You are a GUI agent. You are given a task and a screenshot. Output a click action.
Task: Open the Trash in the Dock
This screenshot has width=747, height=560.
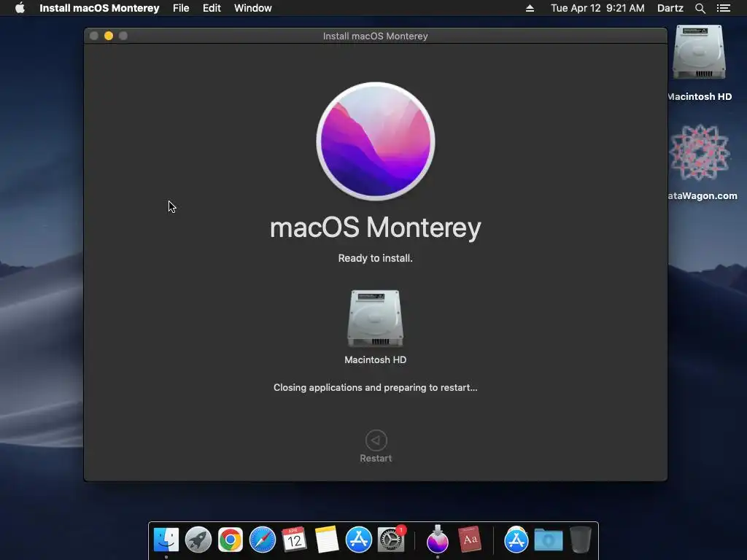point(580,540)
